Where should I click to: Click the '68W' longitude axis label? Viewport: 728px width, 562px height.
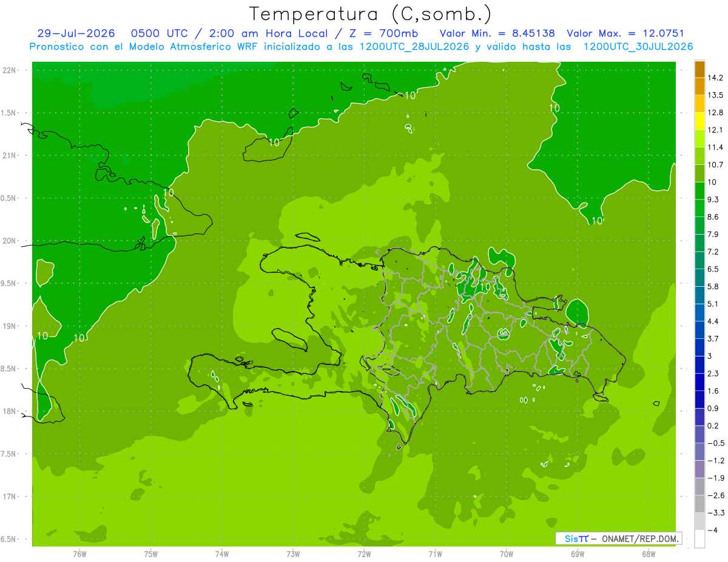point(649,554)
